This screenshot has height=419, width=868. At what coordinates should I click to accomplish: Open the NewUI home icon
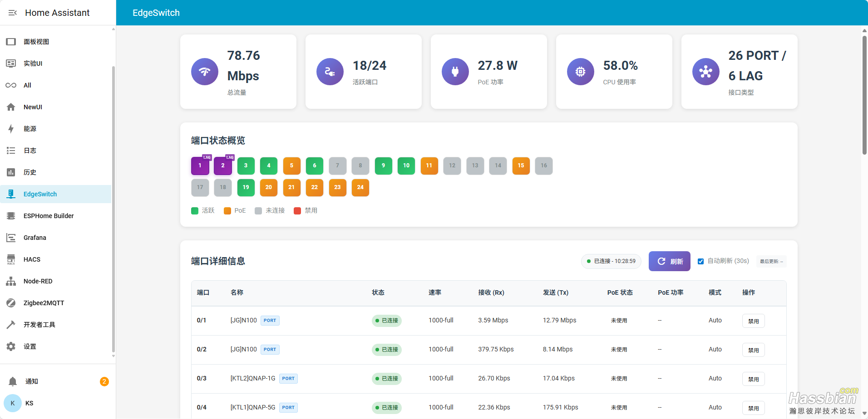click(11, 107)
